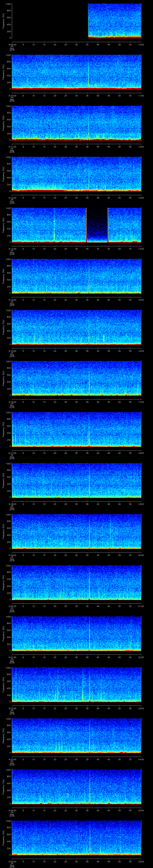Screen dimensions: 153x868
Task: Click the 9:19:00 start time label
Action: tap(12, 555)
